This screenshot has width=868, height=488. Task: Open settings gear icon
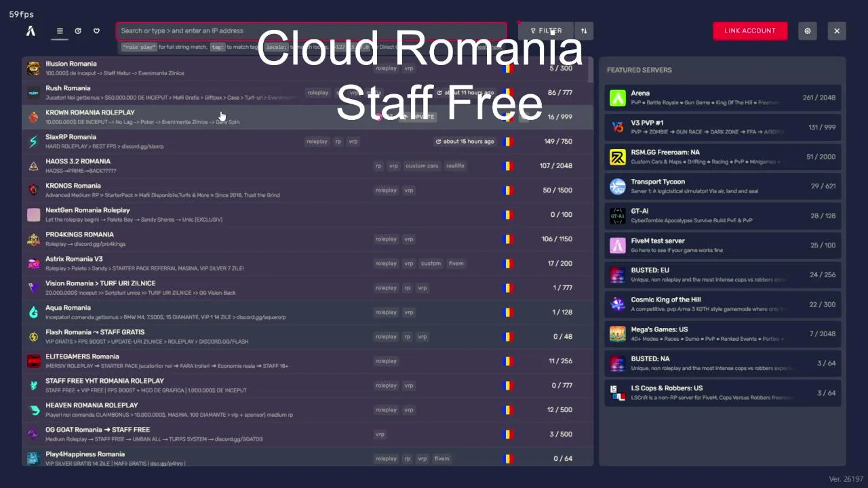tap(808, 30)
